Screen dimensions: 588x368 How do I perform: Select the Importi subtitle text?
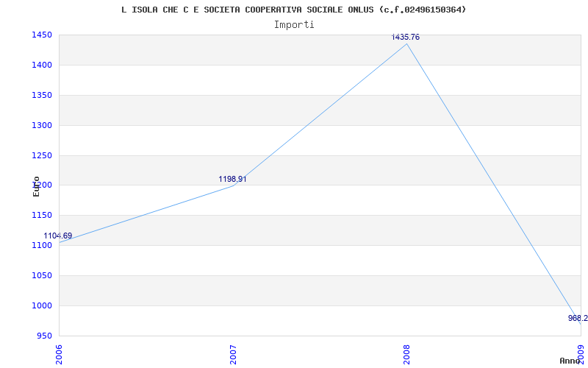tap(294, 25)
